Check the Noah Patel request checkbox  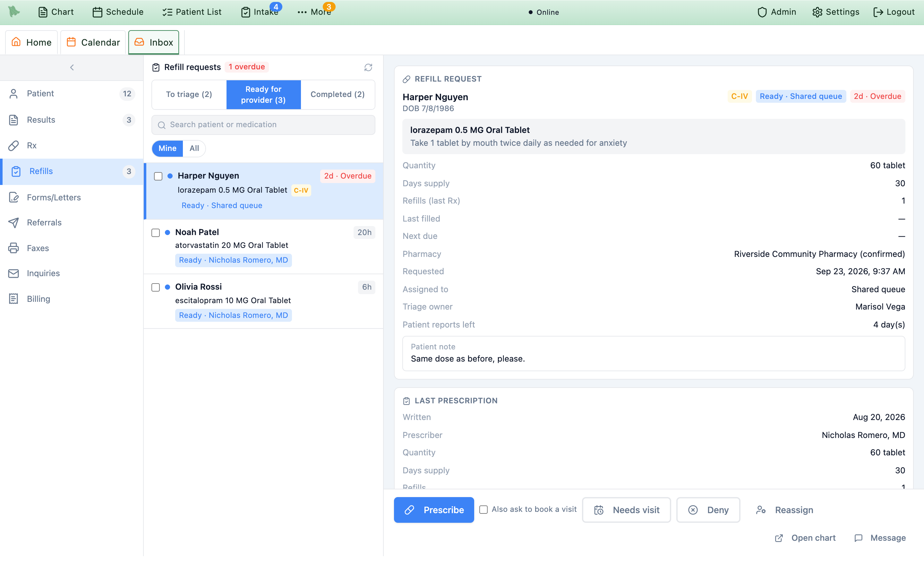[155, 233]
